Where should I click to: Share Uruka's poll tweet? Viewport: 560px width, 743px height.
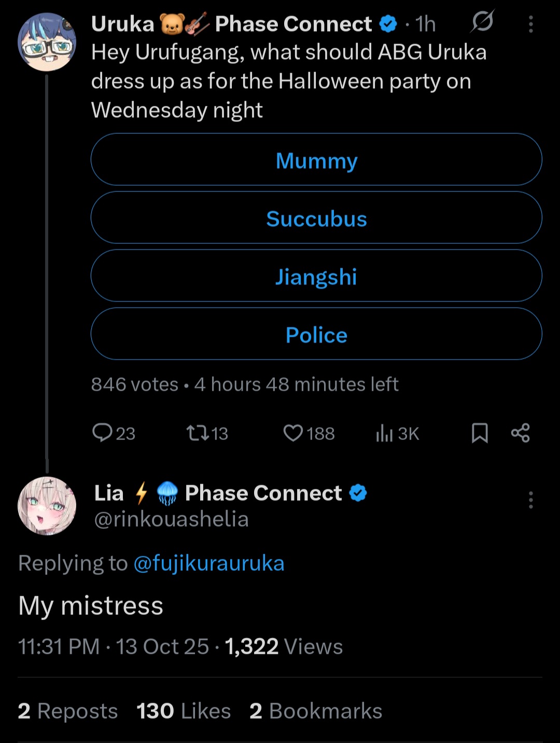[520, 433]
